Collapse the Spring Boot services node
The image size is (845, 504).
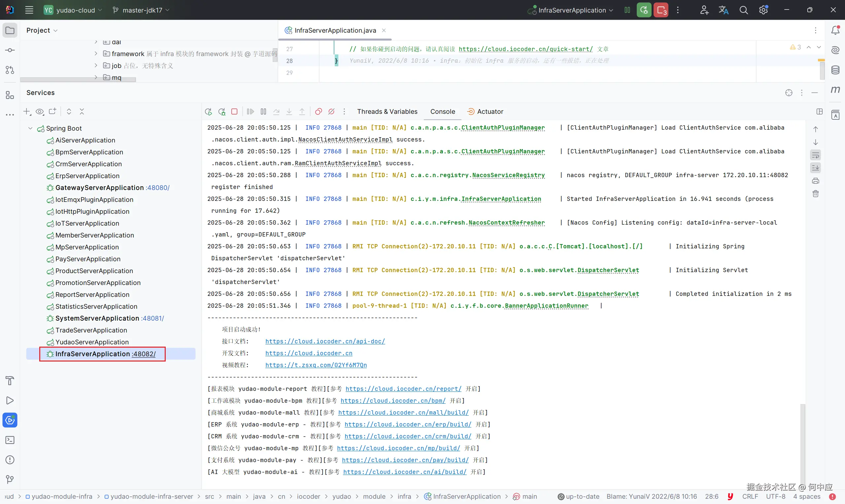30,128
